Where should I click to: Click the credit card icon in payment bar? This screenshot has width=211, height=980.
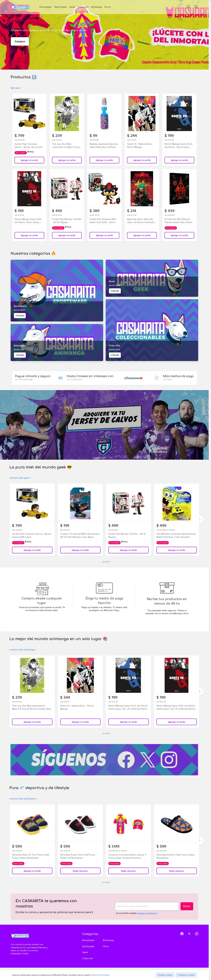60,378
